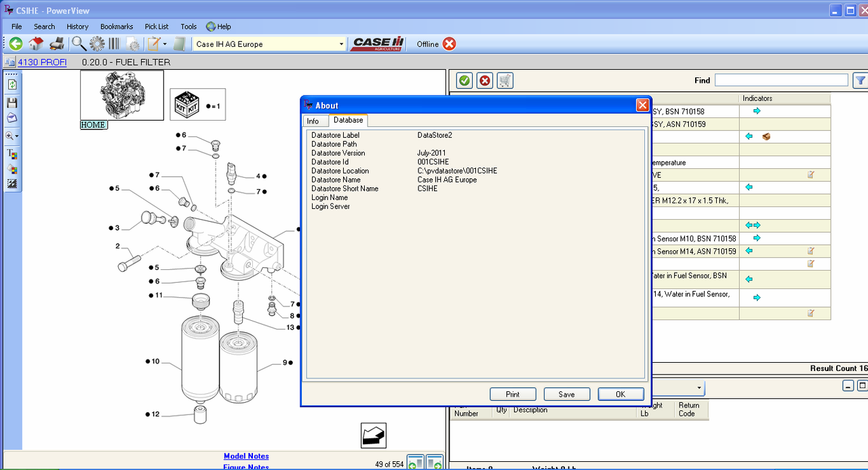Image resolution: width=868 pixels, height=470 pixels.
Task: Open the Search menu
Action: 44,26
